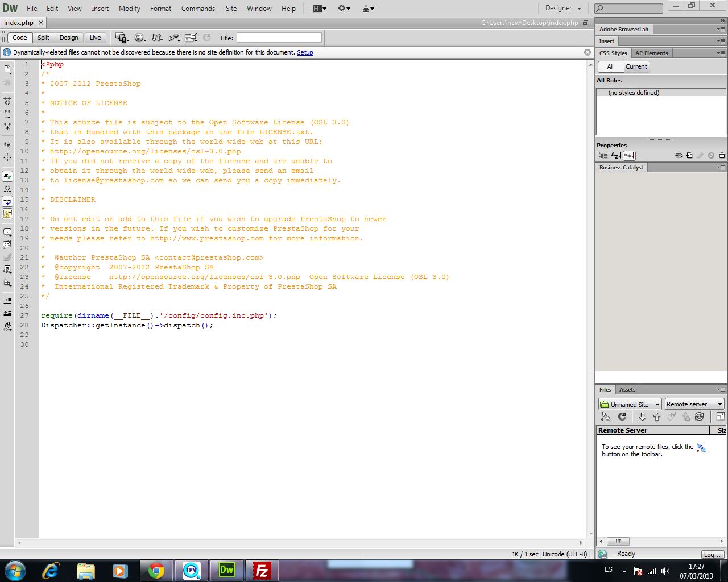Image resolution: width=728 pixels, height=582 pixels.
Task: Toggle Highlight Invalid Code
Action: 7,189
